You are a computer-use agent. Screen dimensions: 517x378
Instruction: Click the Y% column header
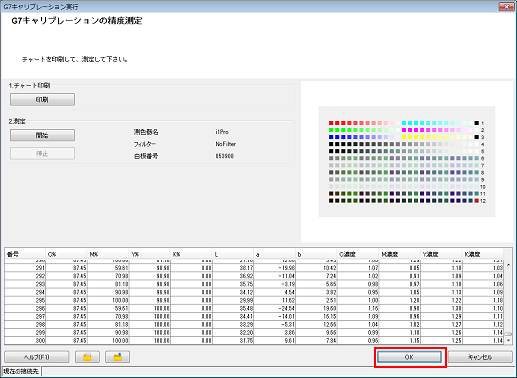149,254
